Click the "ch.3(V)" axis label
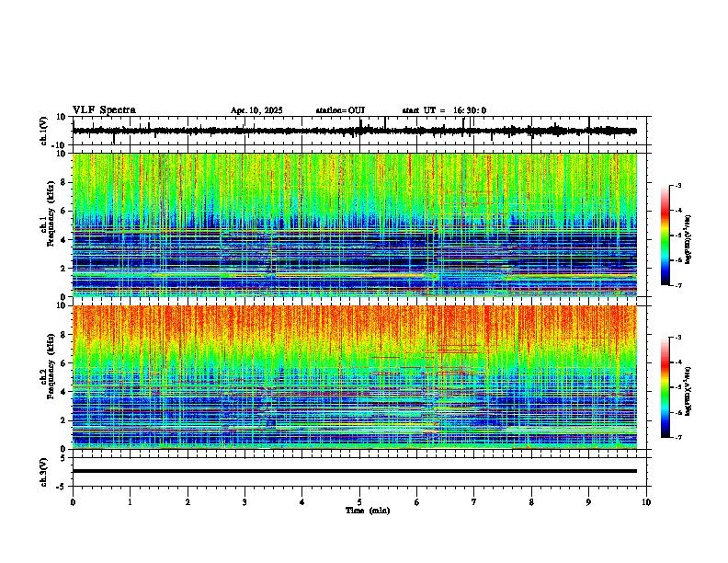Image resolution: width=728 pixels, height=563 pixels. pyautogui.click(x=43, y=472)
